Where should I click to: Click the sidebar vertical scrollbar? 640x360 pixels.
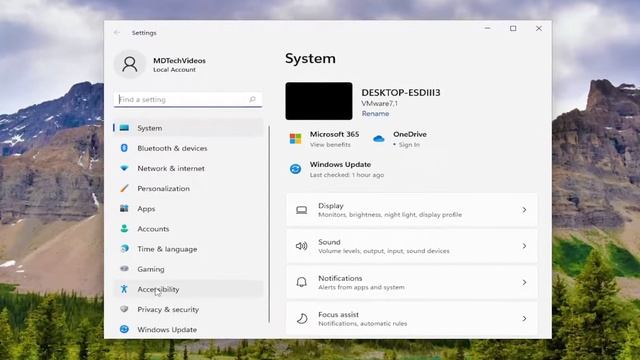coord(269,224)
